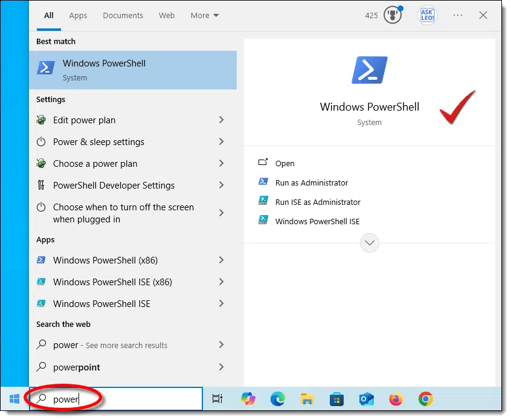Click Open for Windows PowerShell
Image resolution: width=511 pixels, height=420 pixels.
click(284, 164)
